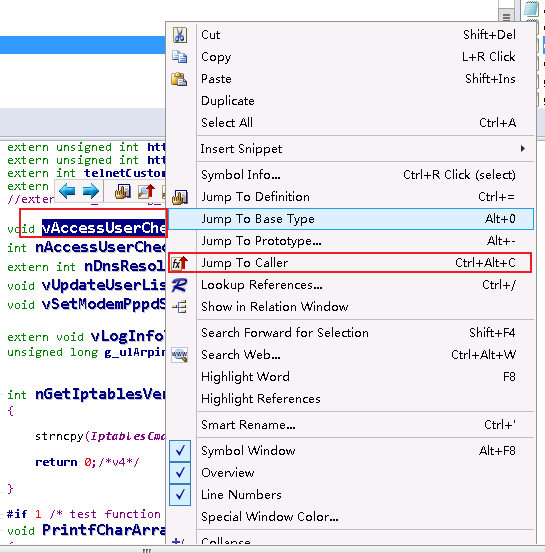Viewport: 545px width, 553px height.
Task: Click the Cut scissors icon
Action: pos(180,35)
